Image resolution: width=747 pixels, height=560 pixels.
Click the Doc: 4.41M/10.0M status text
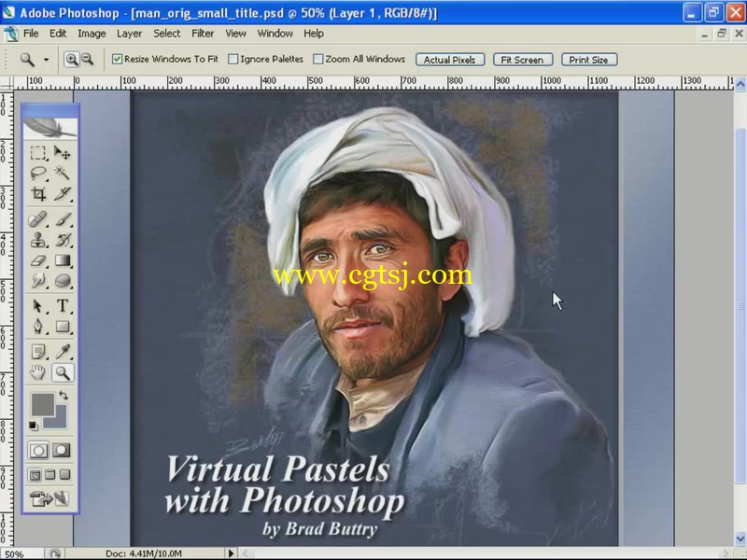point(144,553)
